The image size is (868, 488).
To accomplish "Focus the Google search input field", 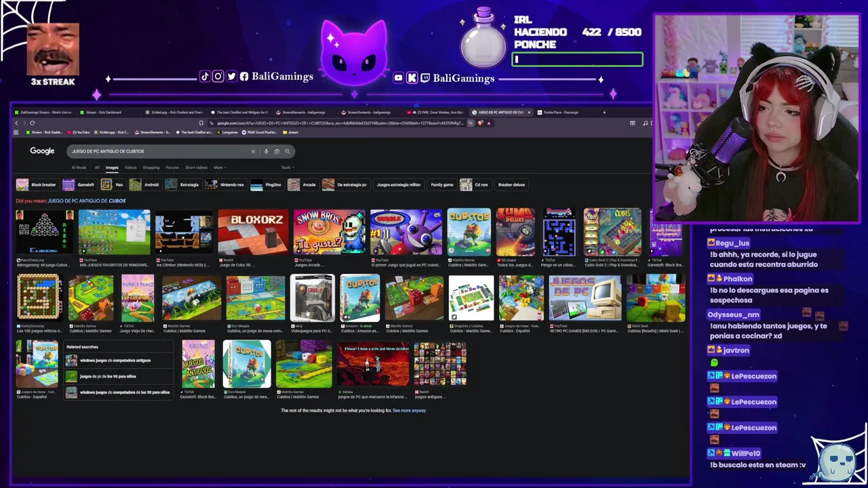I will pos(159,151).
